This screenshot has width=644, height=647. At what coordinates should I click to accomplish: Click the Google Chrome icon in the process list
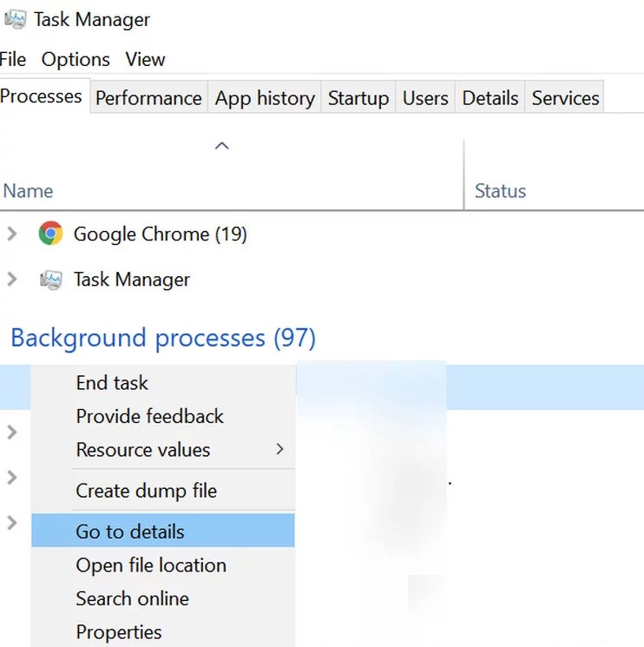pyautogui.click(x=51, y=234)
